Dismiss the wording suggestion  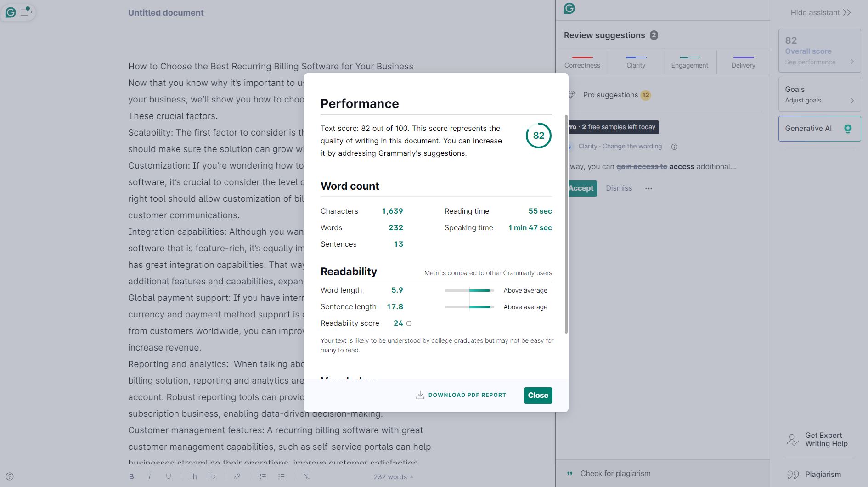[619, 188]
